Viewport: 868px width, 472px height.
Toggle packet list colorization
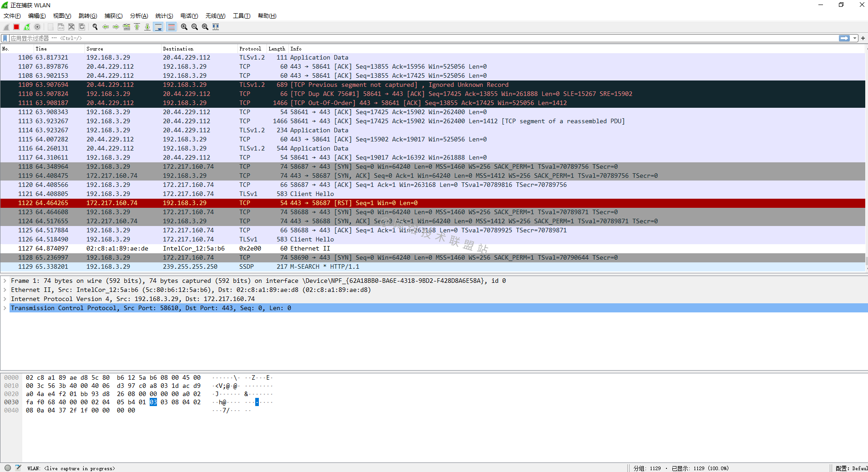coord(171,27)
